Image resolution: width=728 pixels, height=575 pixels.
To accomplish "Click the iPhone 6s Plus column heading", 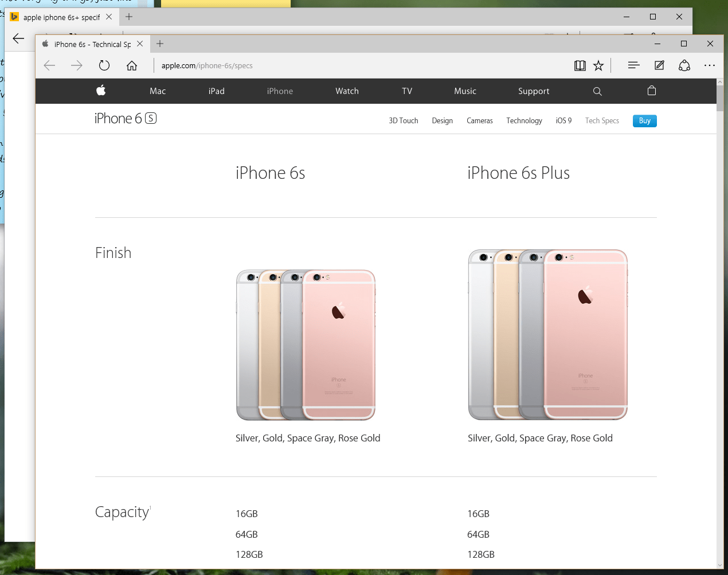I will click(518, 173).
